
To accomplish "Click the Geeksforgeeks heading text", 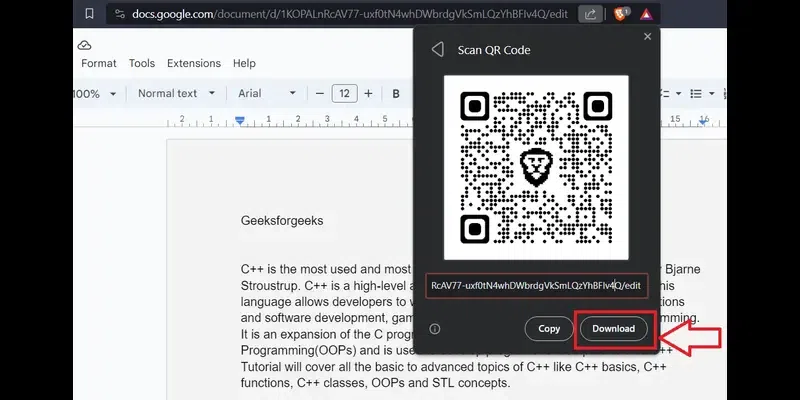I will pos(282,221).
